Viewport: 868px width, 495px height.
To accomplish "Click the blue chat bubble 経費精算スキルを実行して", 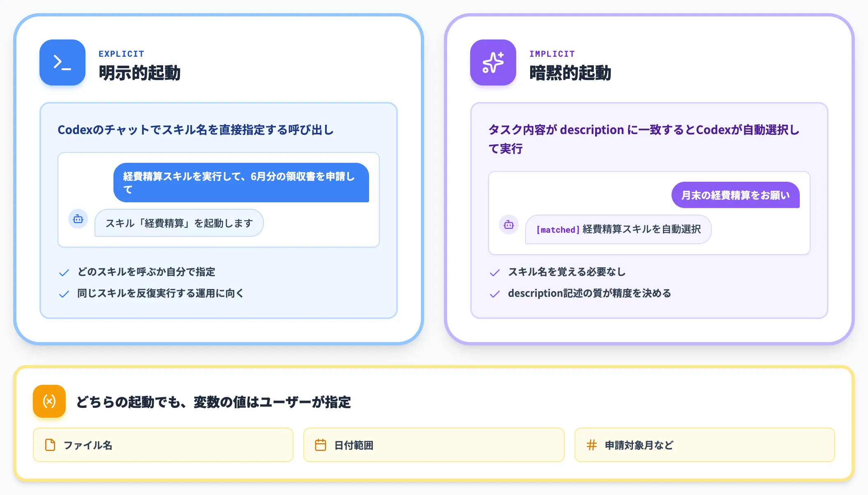I will pos(241,183).
